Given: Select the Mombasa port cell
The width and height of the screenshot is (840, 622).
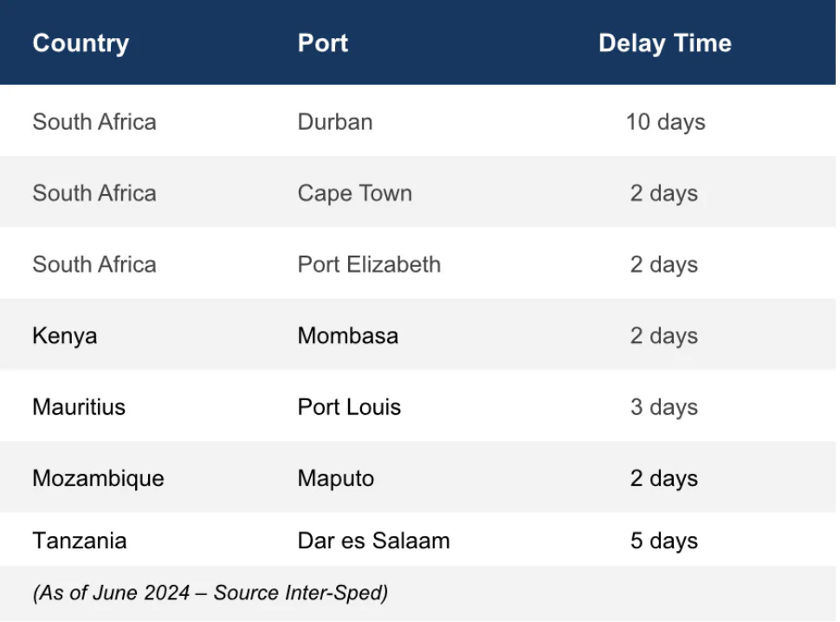Looking at the screenshot, I should click(347, 336).
